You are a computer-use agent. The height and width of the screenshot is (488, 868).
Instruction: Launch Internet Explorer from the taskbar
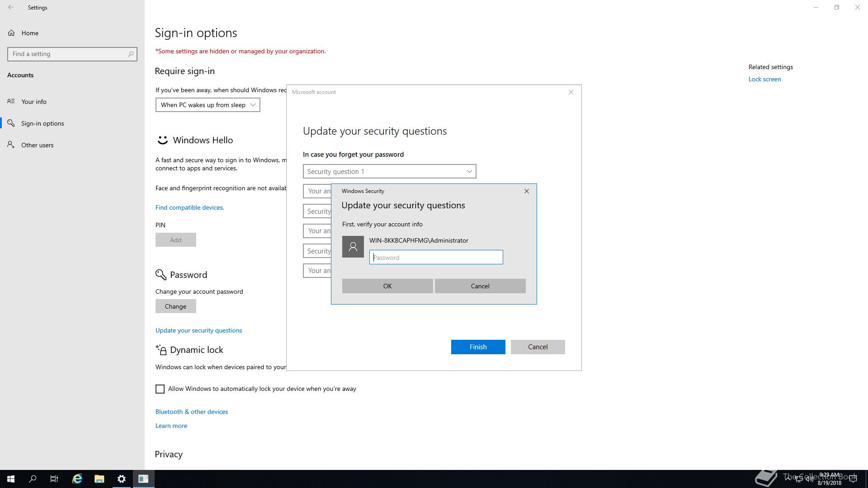pyautogui.click(x=77, y=479)
